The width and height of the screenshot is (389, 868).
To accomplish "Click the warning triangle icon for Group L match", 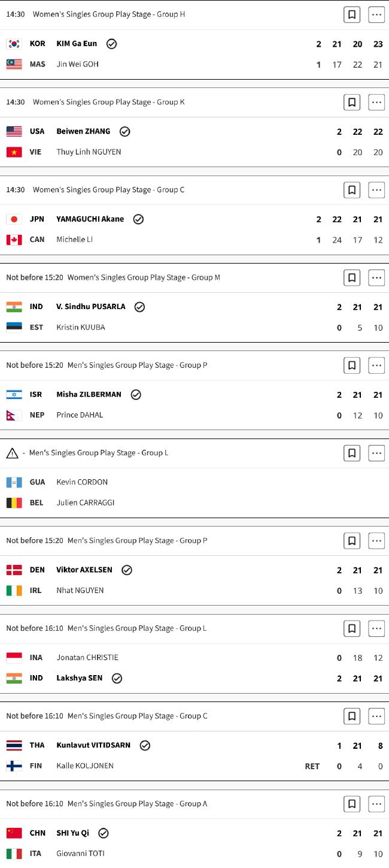I will point(12,453).
